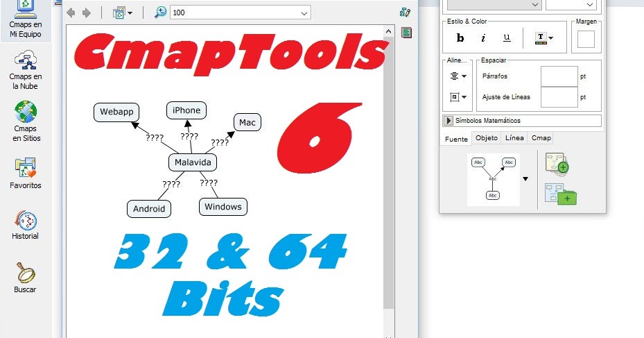
Task: Click the ???? link label toward Windows
Action: click(209, 183)
